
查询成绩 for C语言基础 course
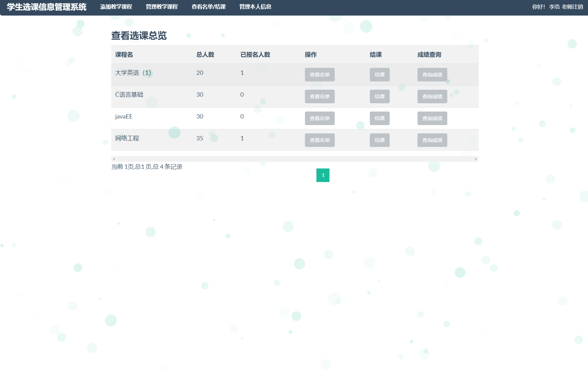[432, 96]
